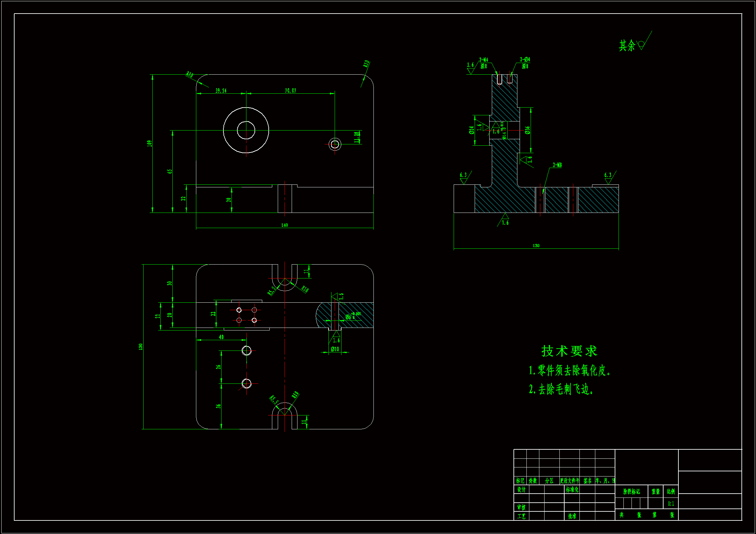This screenshot has width=756, height=534.
Task: Select the 109 height dimension label
Action: point(149,143)
